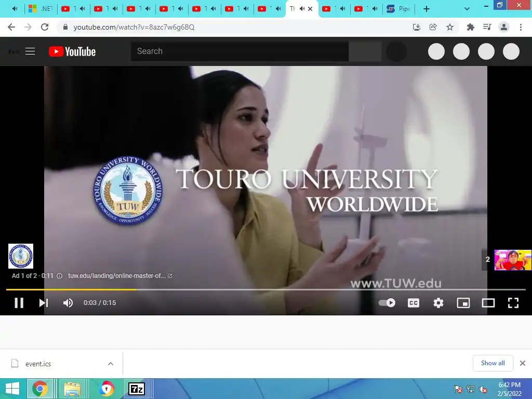Open the event.ics downloaded file
This screenshot has height=399, width=532.
(38, 364)
